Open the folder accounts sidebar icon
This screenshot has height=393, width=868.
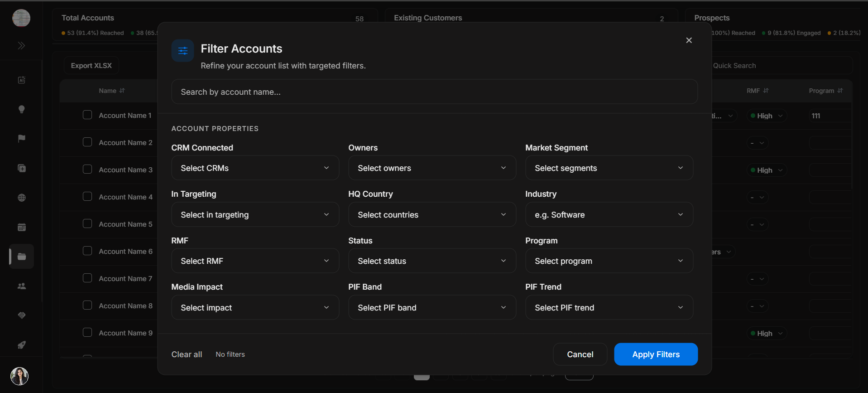pyautogui.click(x=21, y=257)
